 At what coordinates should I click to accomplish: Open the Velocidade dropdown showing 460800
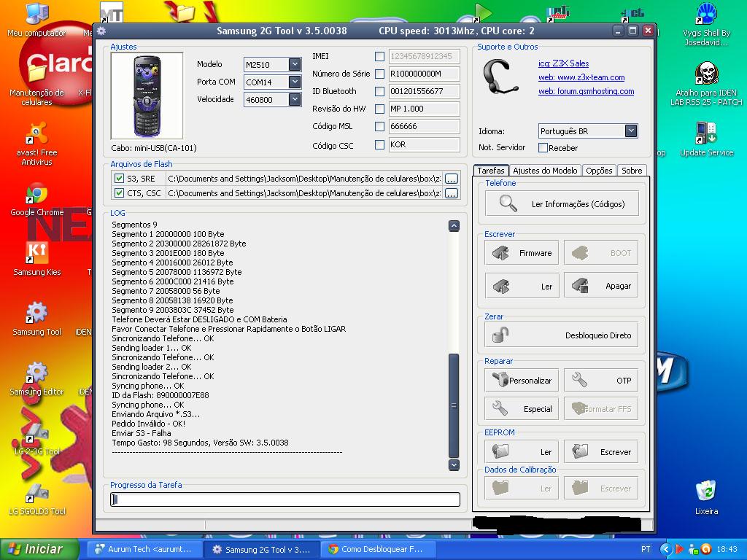[x=295, y=99]
